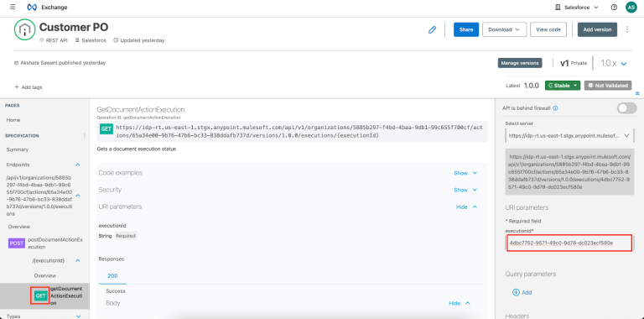
Task: Open the Stable lifecycle state dropdown
Action: (563, 86)
